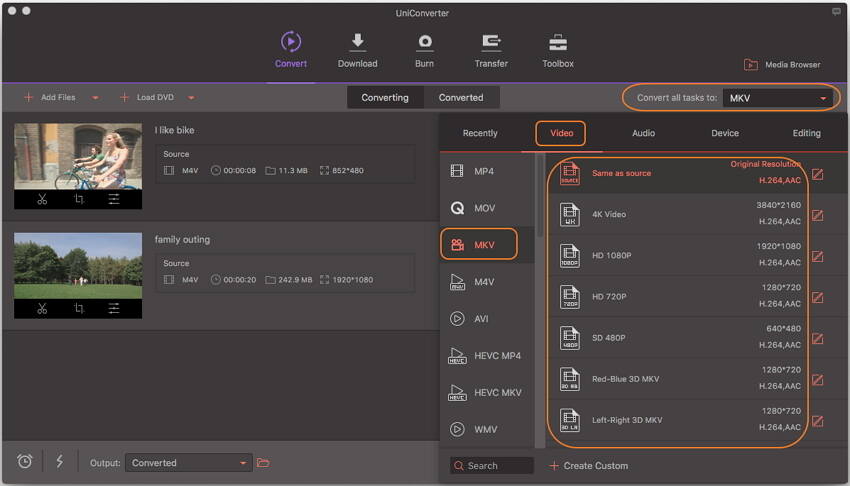Viewport: 850px width, 486px height.
Task: Choose M4V format from the list
Action: pyautogui.click(x=486, y=282)
